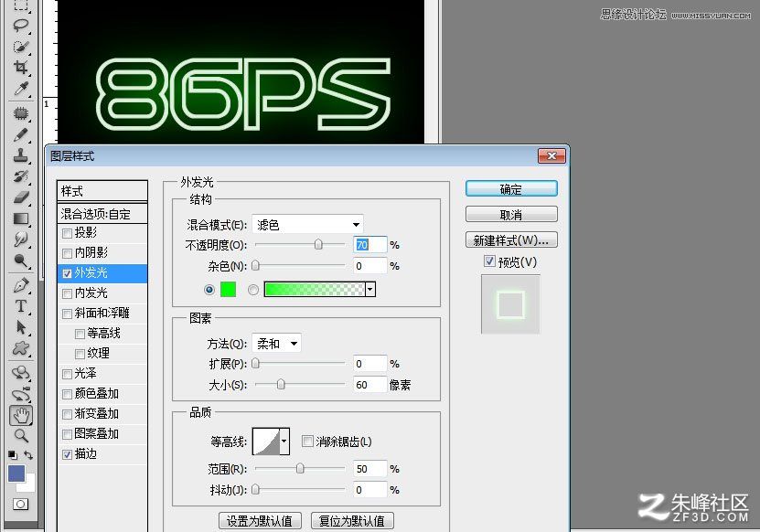760x532 pixels.
Task: Click the 不透明度 opacity slider handle
Action: pyautogui.click(x=318, y=244)
